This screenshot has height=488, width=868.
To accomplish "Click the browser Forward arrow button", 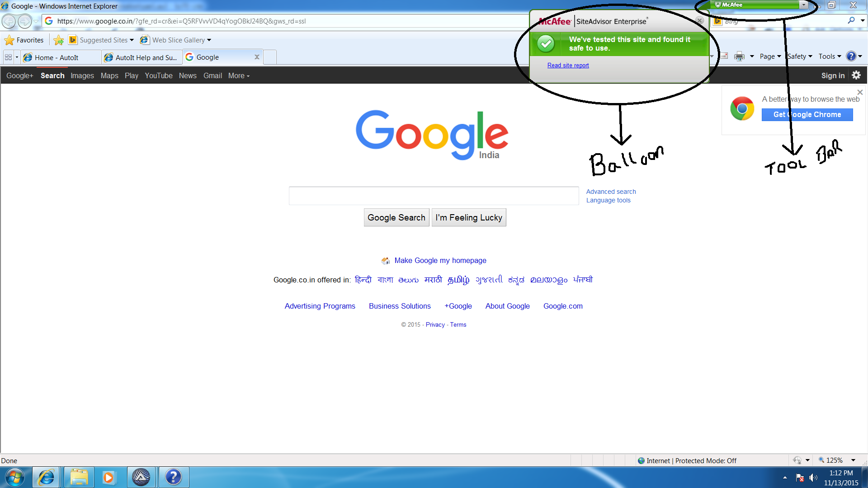I will tap(25, 21).
